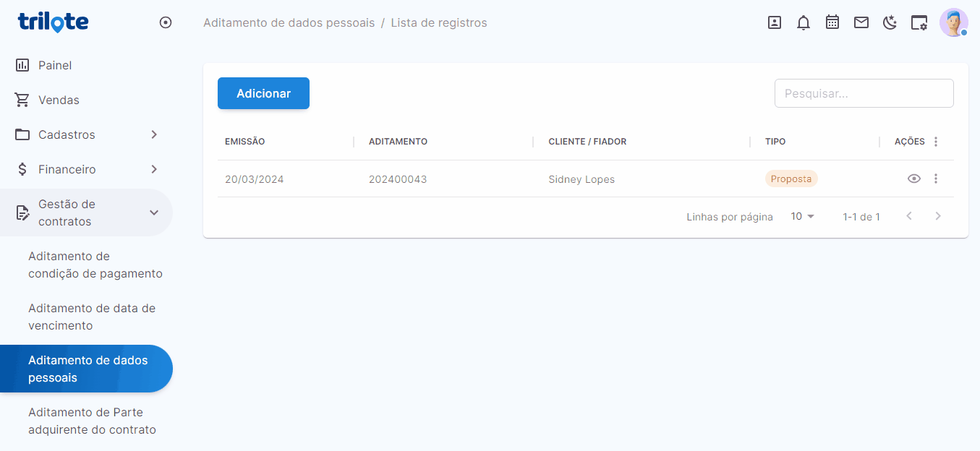980x451 pixels.
Task: Open the user avatar profile menu
Action: click(953, 22)
